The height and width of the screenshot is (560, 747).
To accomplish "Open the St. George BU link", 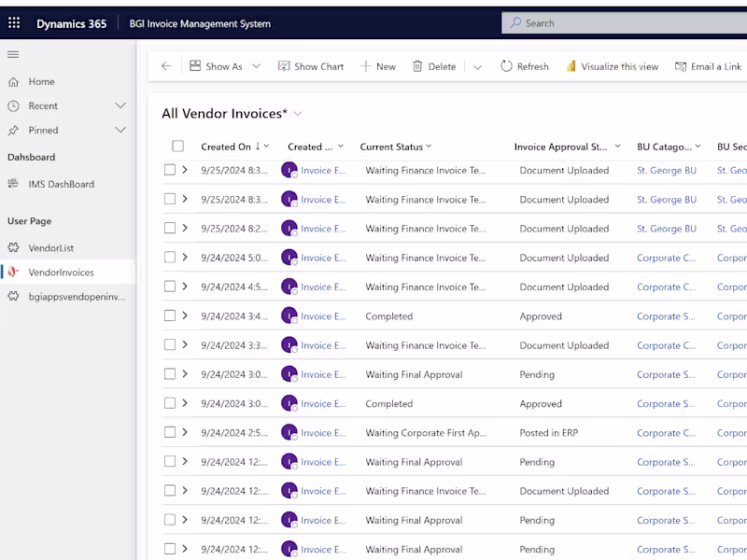I will (x=665, y=170).
